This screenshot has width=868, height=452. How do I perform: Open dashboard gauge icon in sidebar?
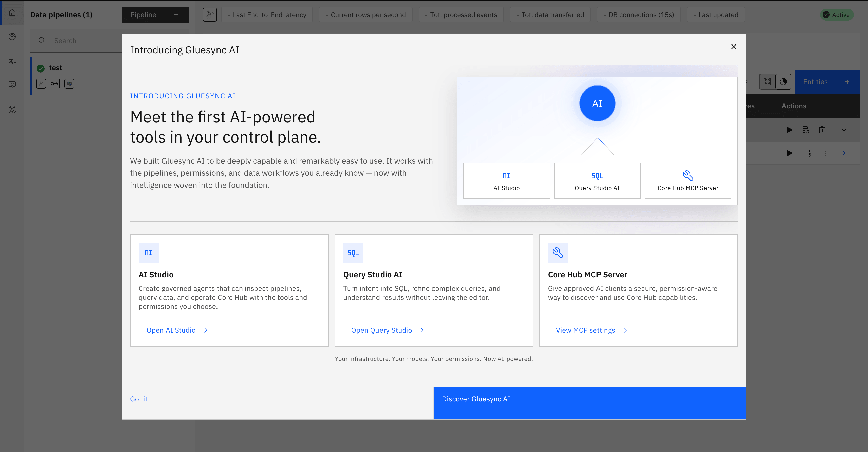point(12,37)
